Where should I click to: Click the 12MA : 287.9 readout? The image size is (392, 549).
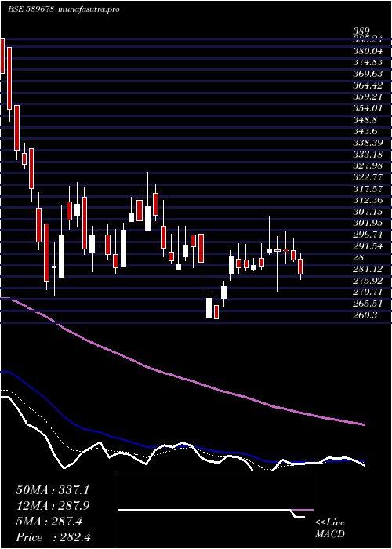(x=53, y=506)
